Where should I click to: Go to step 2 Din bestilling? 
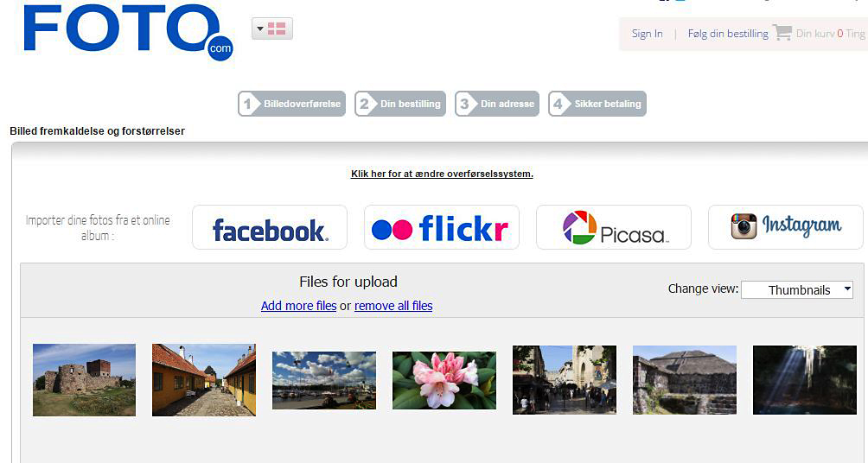point(400,104)
